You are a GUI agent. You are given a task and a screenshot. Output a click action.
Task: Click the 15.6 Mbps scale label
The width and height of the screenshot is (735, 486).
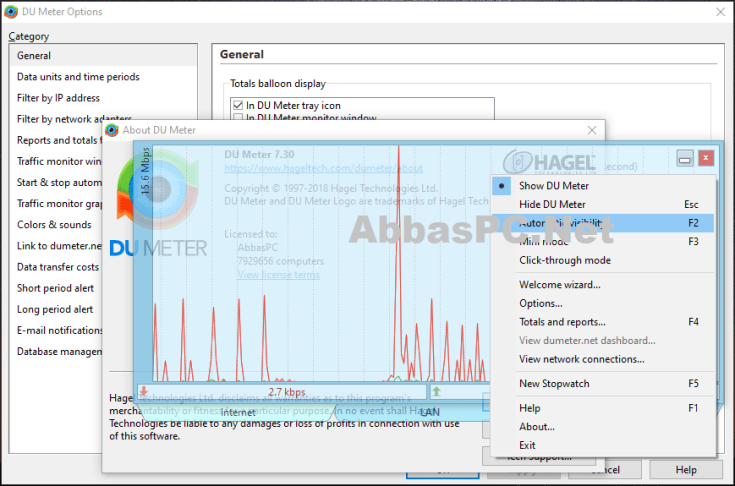pyautogui.click(x=145, y=171)
